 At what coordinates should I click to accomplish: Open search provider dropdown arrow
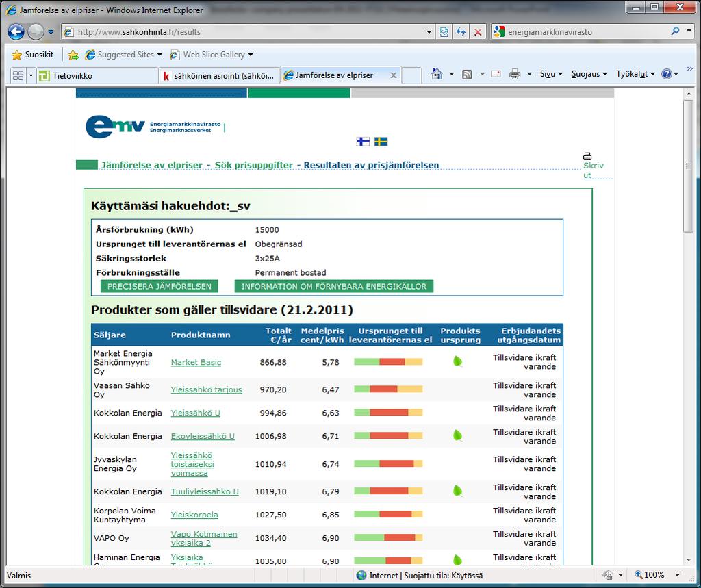pyautogui.click(x=689, y=31)
